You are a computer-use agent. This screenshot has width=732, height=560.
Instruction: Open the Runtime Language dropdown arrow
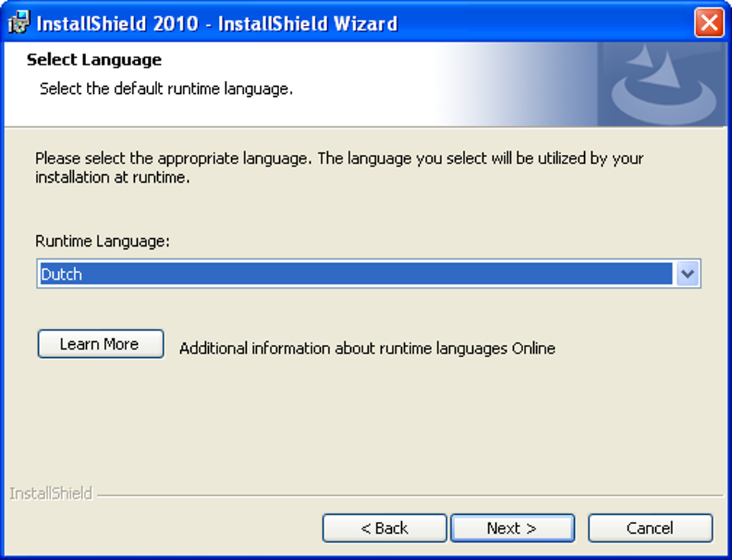pos(688,274)
